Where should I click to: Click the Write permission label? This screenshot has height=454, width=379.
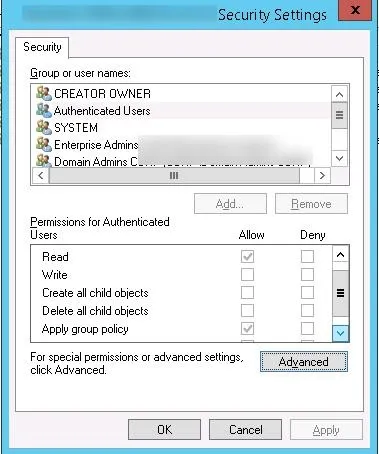55,275
